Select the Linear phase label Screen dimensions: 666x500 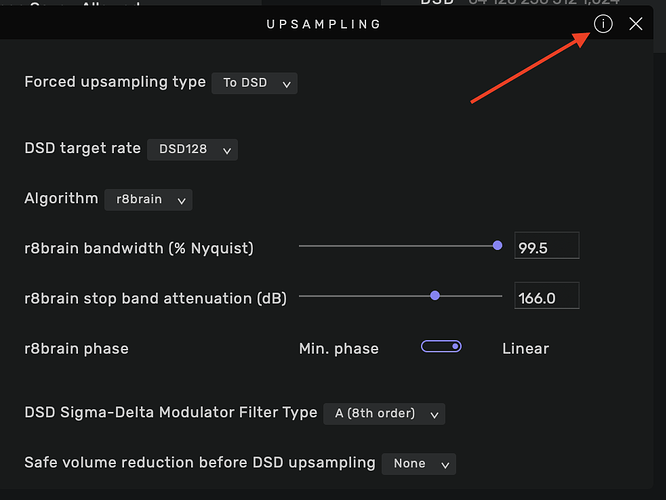(525, 349)
